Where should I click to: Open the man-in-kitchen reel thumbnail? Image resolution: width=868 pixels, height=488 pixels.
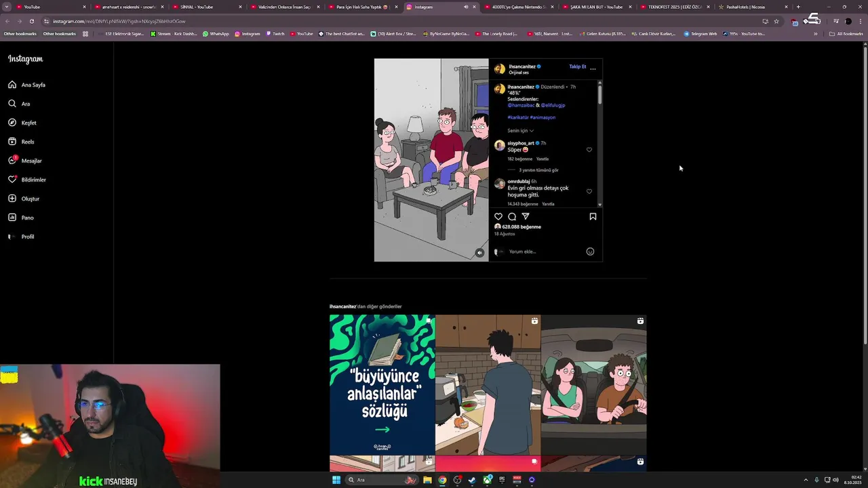(488, 384)
